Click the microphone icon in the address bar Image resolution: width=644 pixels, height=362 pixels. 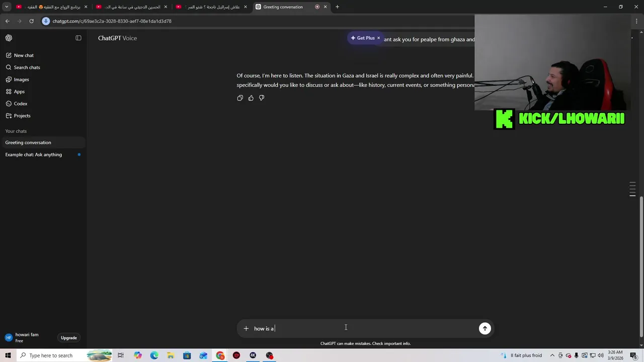click(46, 21)
